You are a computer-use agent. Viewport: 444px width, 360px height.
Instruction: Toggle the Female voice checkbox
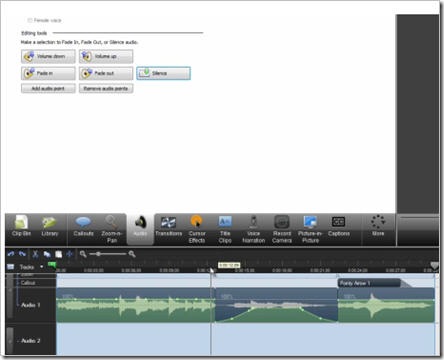coord(30,20)
